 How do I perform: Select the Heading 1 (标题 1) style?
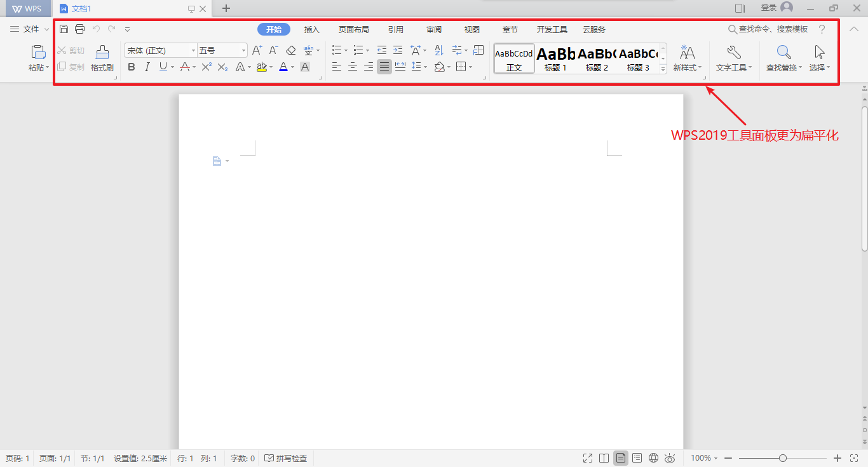point(555,59)
